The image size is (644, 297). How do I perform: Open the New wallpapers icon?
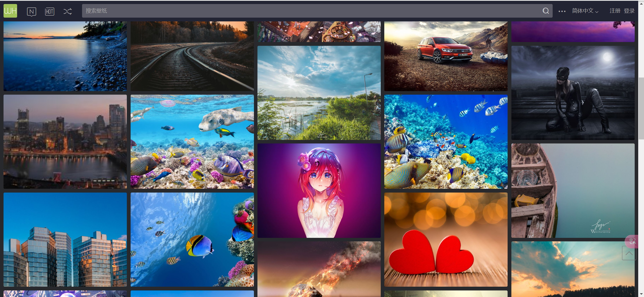click(31, 11)
